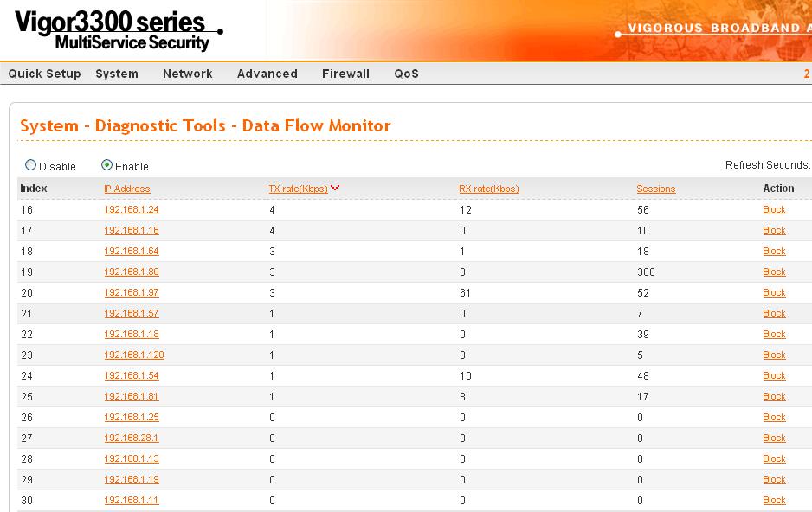
Task: Block the host 192.168.1.24
Action: pyautogui.click(x=774, y=209)
